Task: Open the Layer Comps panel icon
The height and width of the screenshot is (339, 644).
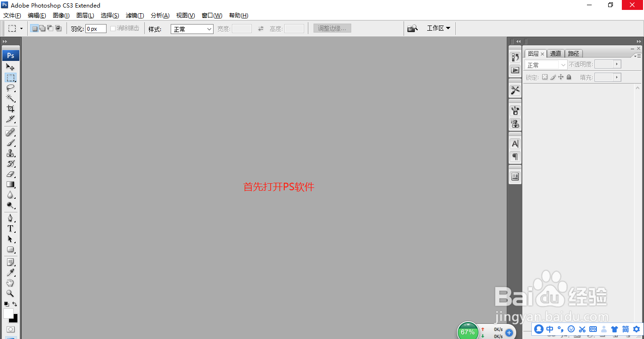Action: coord(515,177)
